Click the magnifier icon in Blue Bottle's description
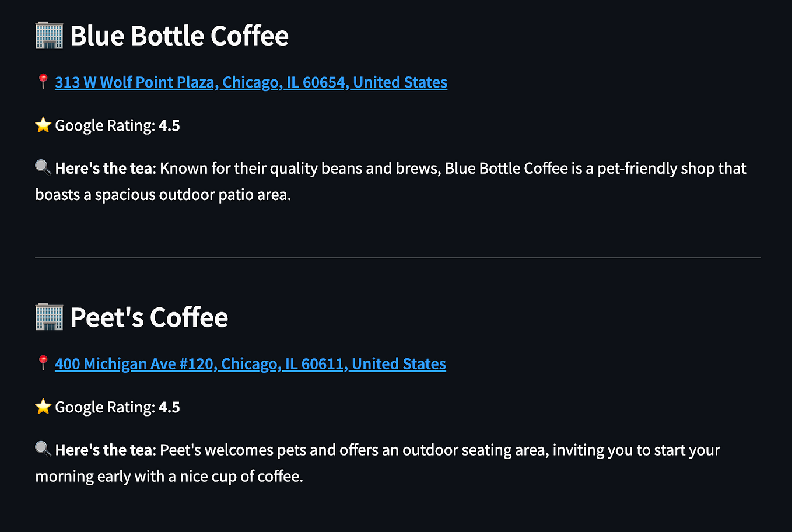 (x=43, y=168)
